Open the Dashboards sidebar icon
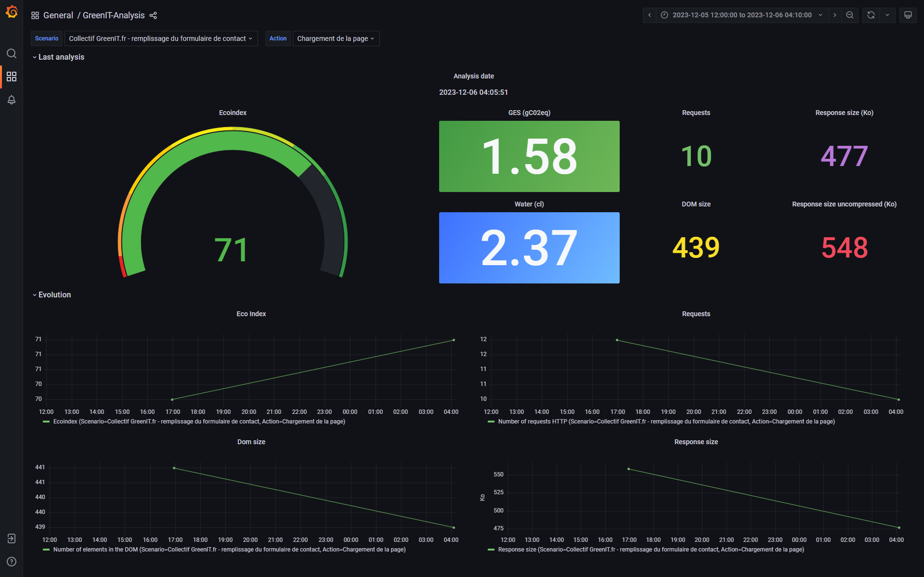The image size is (924, 577). tap(12, 77)
